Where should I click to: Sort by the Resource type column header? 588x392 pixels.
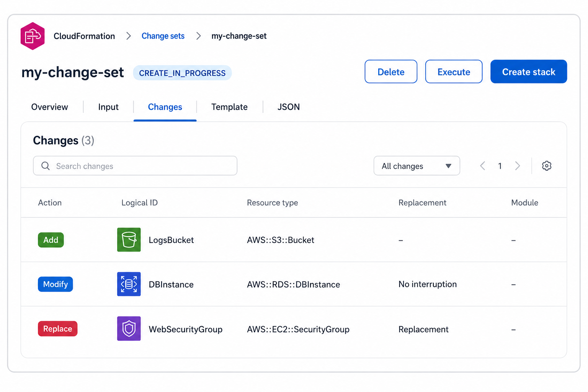tap(273, 203)
